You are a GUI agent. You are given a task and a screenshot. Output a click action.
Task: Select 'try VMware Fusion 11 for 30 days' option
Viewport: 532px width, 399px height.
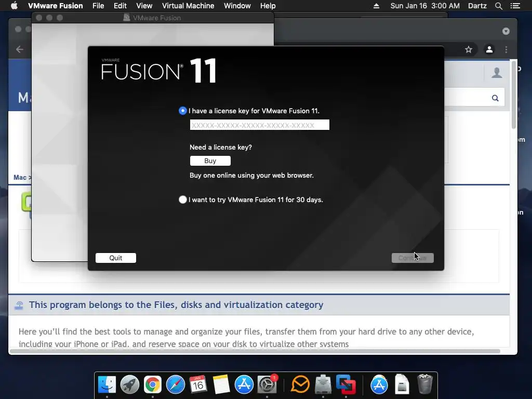(x=182, y=199)
